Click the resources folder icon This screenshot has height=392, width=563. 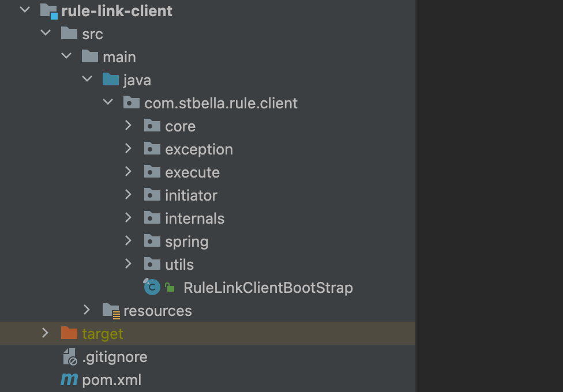pos(111,310)
